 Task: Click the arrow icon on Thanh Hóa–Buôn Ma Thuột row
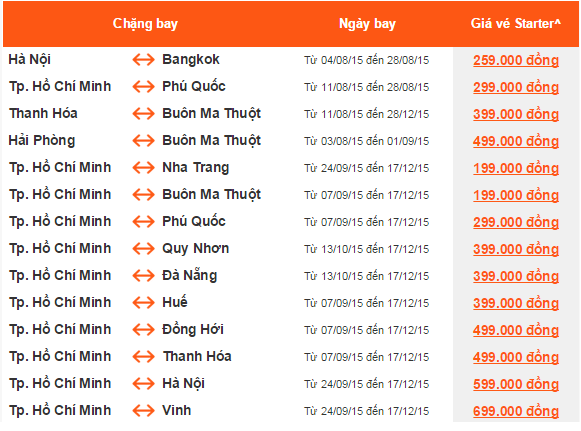point(143,114)
